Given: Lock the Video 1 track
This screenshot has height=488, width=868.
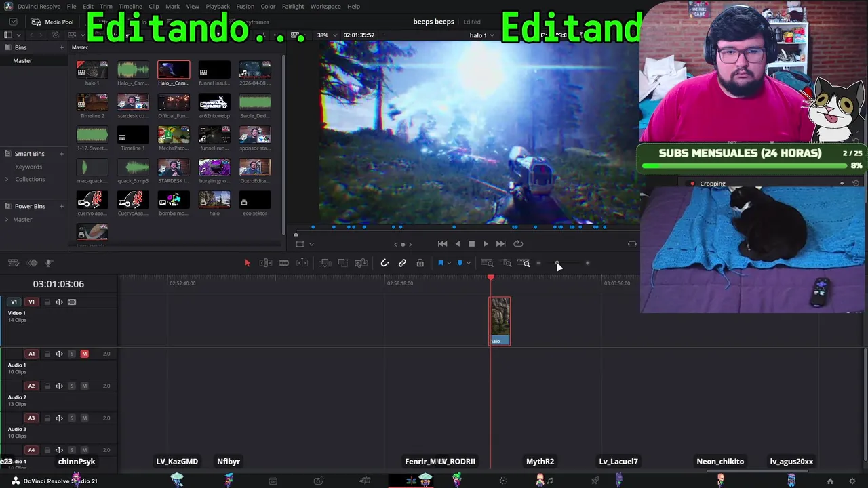Looking at the screenshot, I should (x=47, y=302).
